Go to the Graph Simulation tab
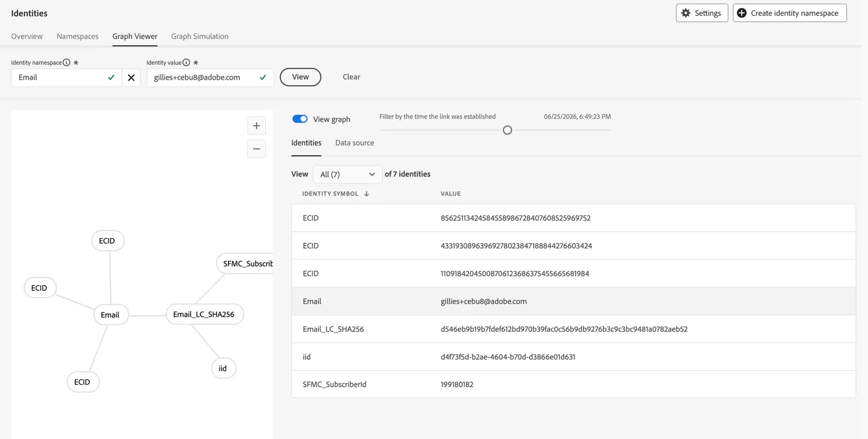The width and height of the screenshot is (868, 439). point(200,36)
